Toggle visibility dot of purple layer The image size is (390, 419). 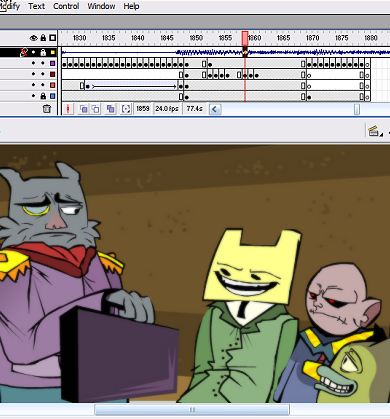33,63
